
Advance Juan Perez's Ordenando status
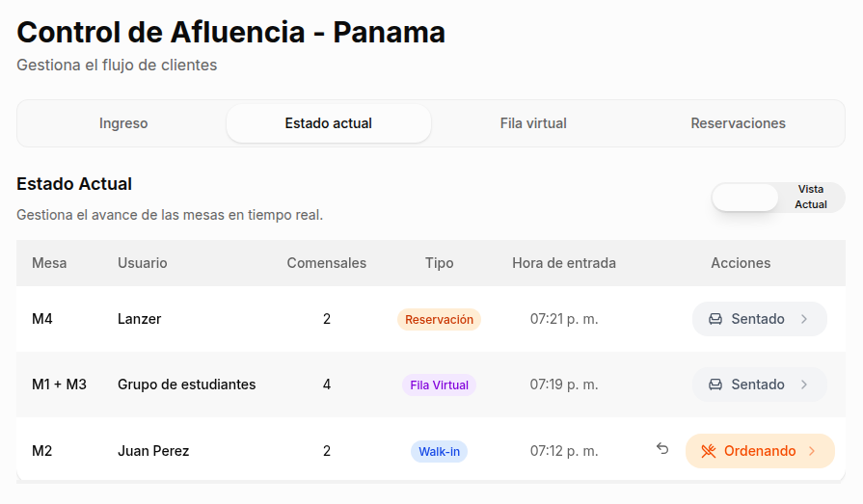760,451
